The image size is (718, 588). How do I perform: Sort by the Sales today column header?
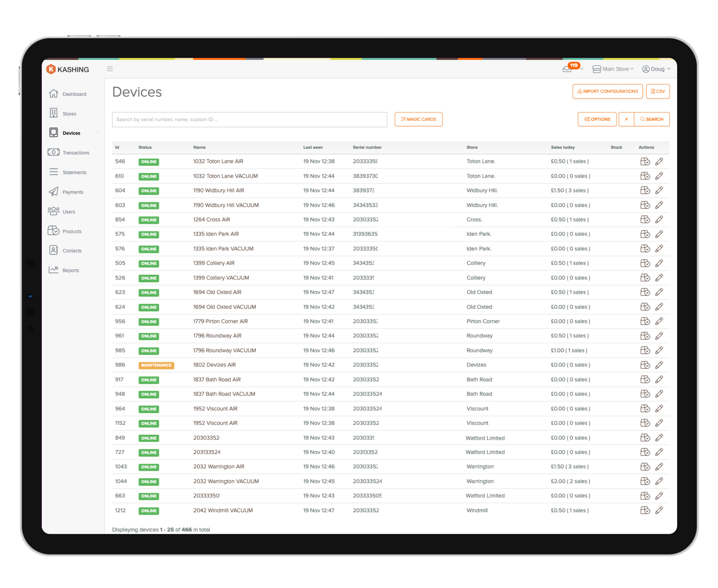[563, 147]
